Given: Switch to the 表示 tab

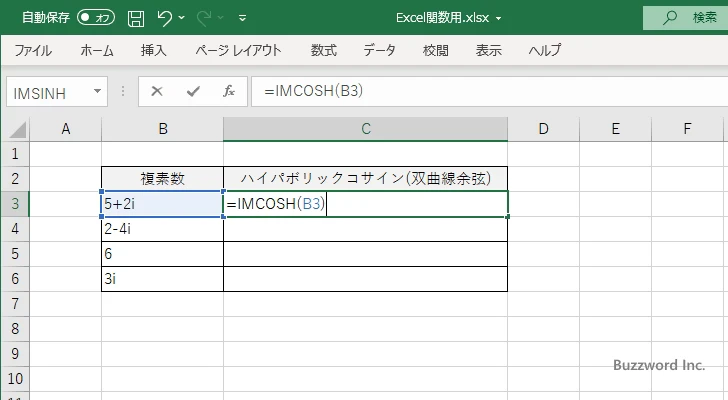Looking at the screenshot, I should (488, 50).
